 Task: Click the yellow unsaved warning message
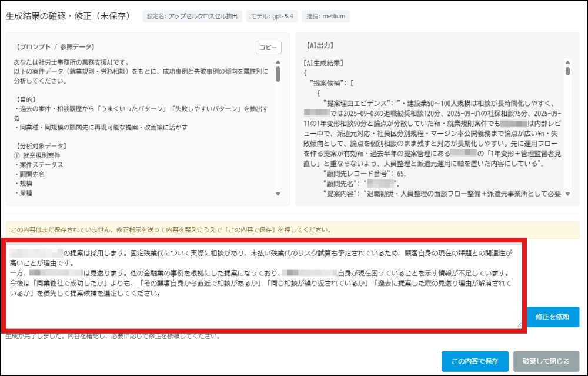292,230
